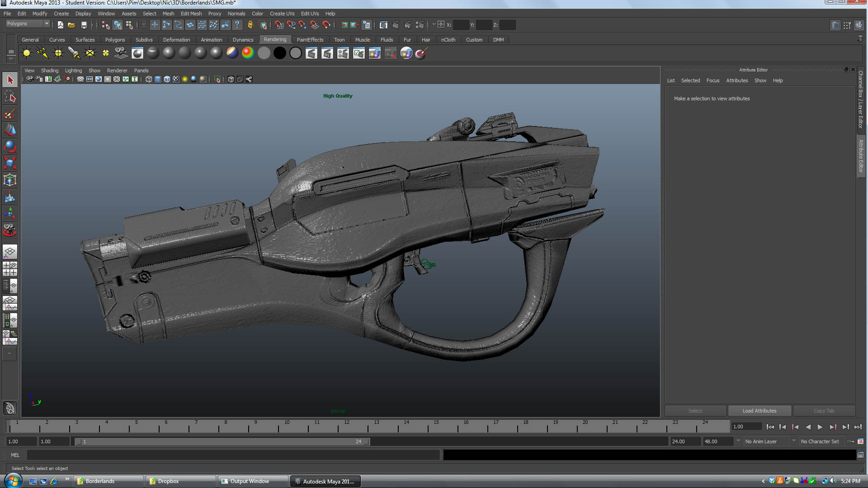Expand more layout options arrow in toolbox
868x488 pixels.
[x=9, y=353]
